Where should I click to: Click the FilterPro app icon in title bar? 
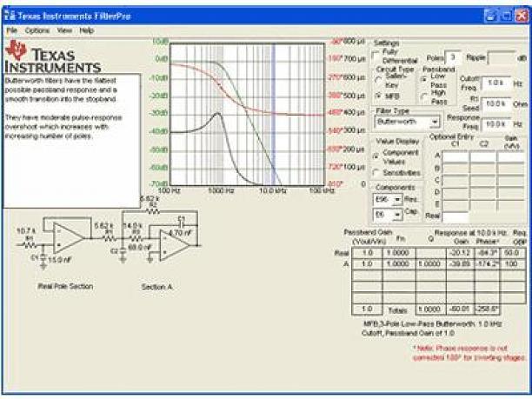(10, 16)
